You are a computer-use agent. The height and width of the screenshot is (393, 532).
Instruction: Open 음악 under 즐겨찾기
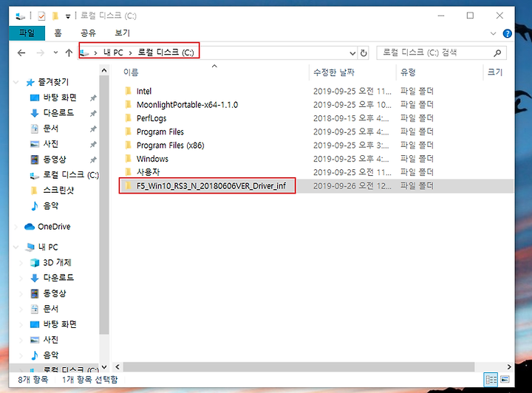pos(51,206)
